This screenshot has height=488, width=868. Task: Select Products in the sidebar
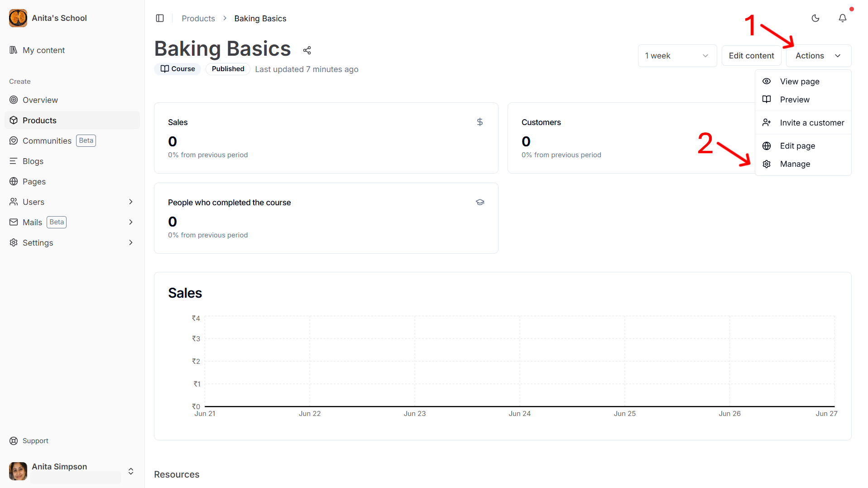point(72,121)
